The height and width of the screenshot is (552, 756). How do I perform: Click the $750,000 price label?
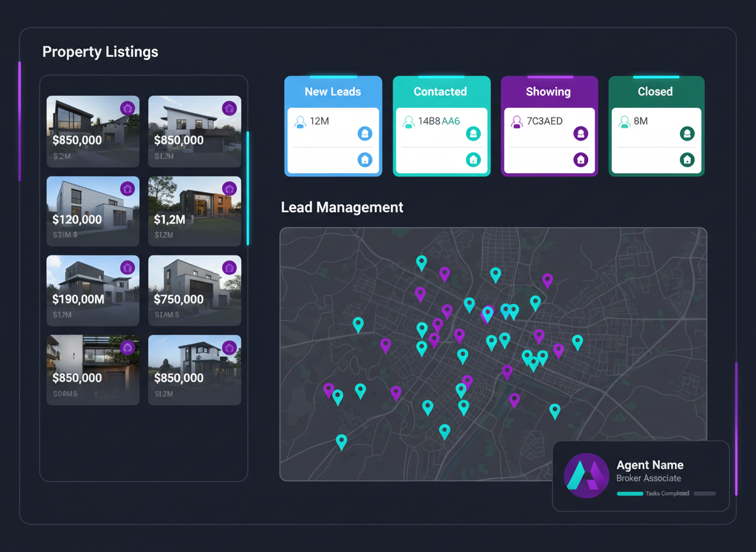click(x=179, y=299)
